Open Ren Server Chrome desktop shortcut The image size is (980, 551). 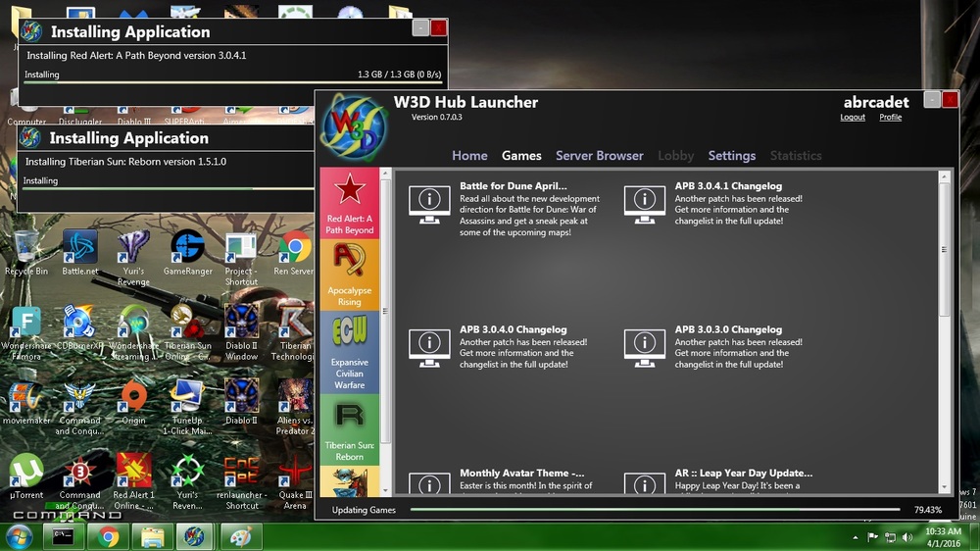click(294, 252)
